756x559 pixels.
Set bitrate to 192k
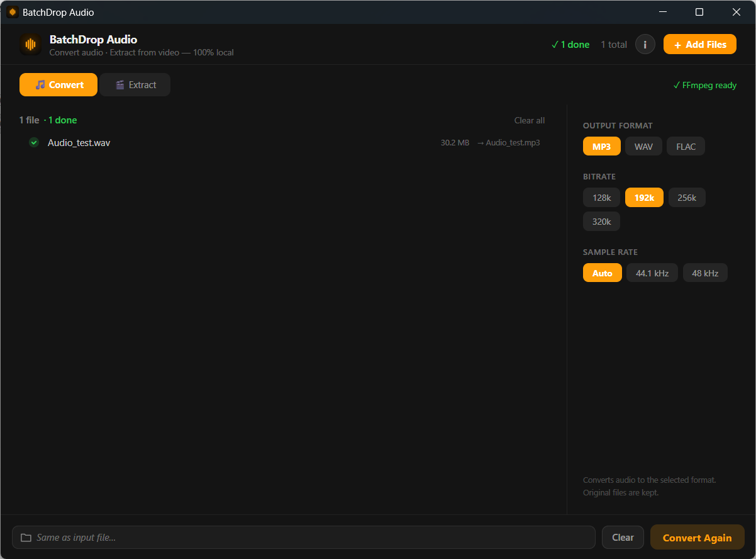[x=644, y=198]
